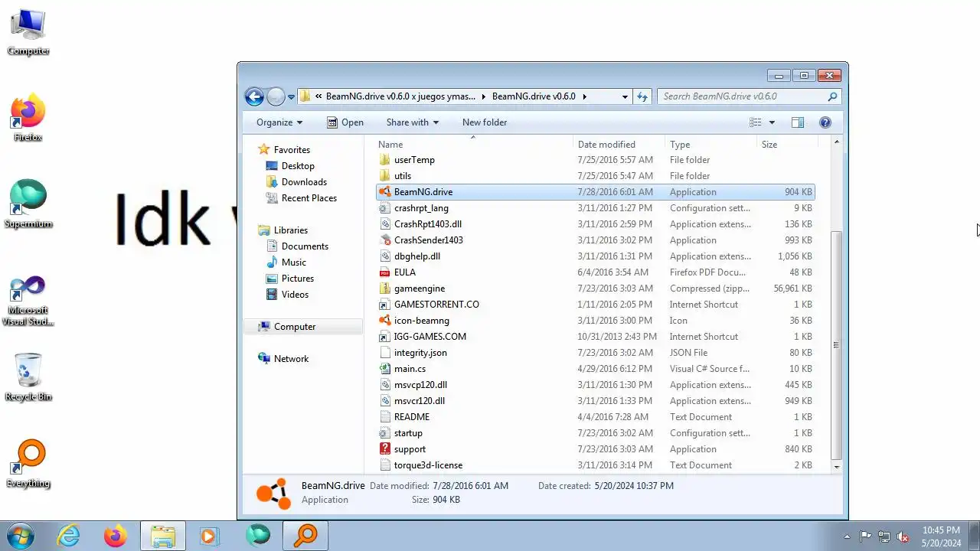Open the Supermium desktop shortcut
Image resolution: width=980 pixels, height=551 pixels.
28,204
